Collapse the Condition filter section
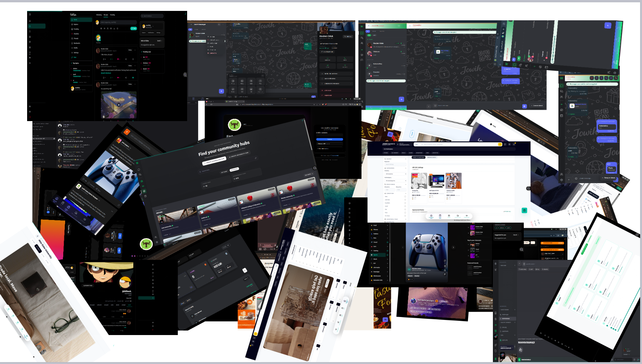The width and height of the screenshot is (642, 364). point(406,194)
